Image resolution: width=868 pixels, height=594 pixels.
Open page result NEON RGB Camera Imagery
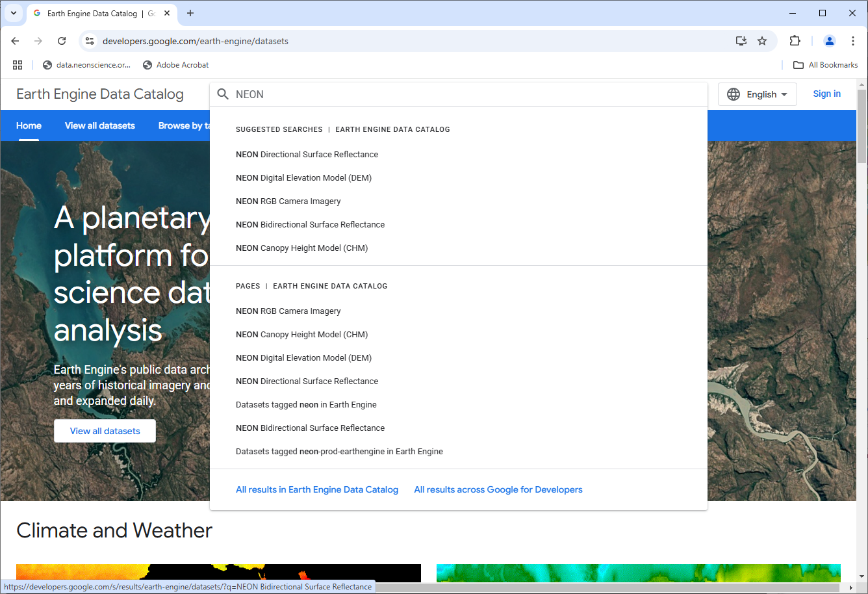pyautogui.click(x=288, y=311)
